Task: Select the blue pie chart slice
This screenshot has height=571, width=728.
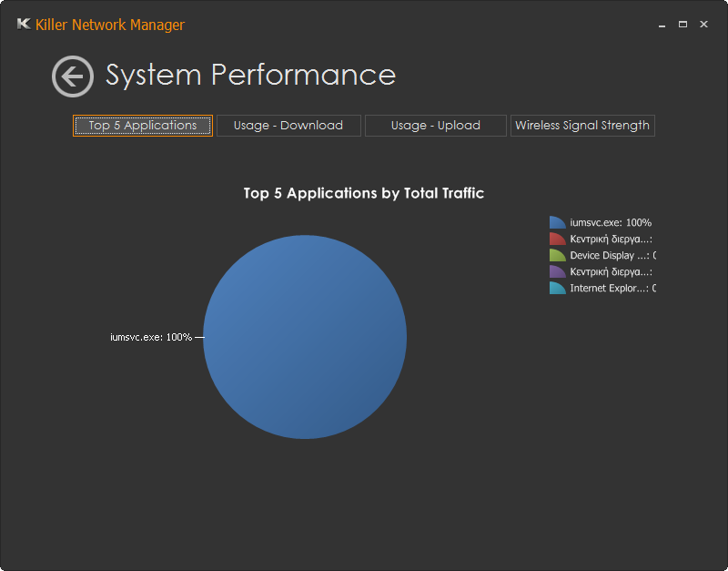Action: 305,337
